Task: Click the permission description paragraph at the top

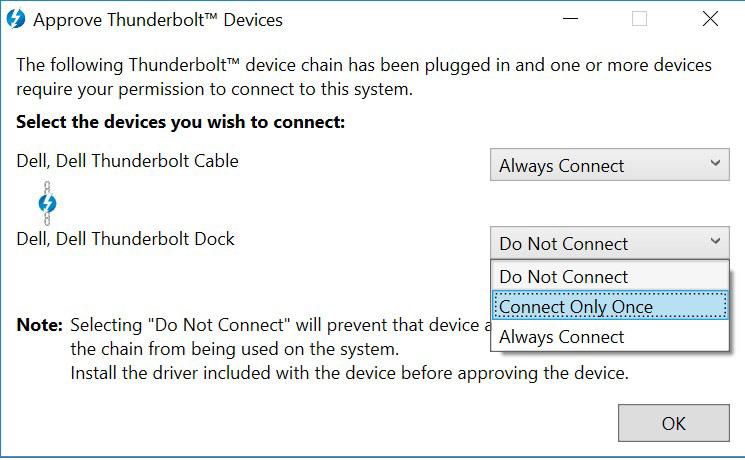Action: click(364, 77)
